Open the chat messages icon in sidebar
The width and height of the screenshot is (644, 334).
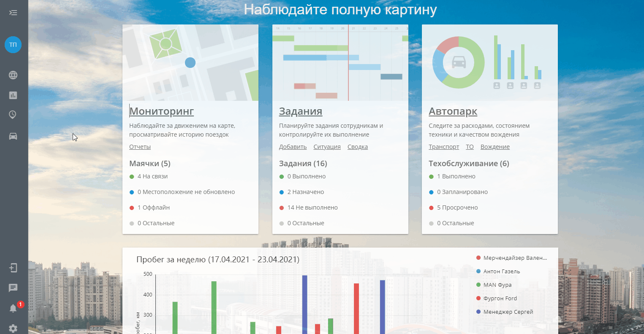click(13, 288)
